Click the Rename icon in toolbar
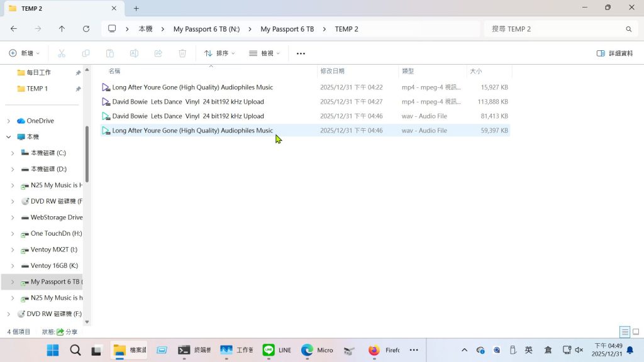 (x=134, y=53)
